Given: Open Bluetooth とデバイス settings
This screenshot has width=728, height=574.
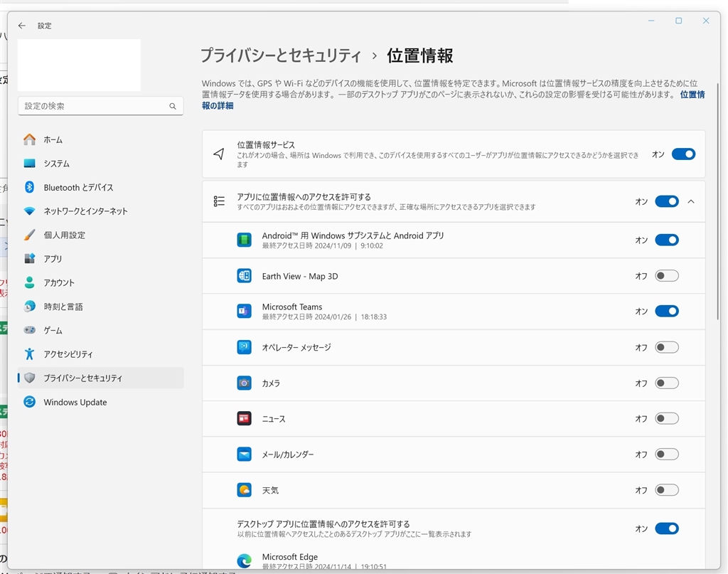Looking at the screenshot, I should coord(100,187).
